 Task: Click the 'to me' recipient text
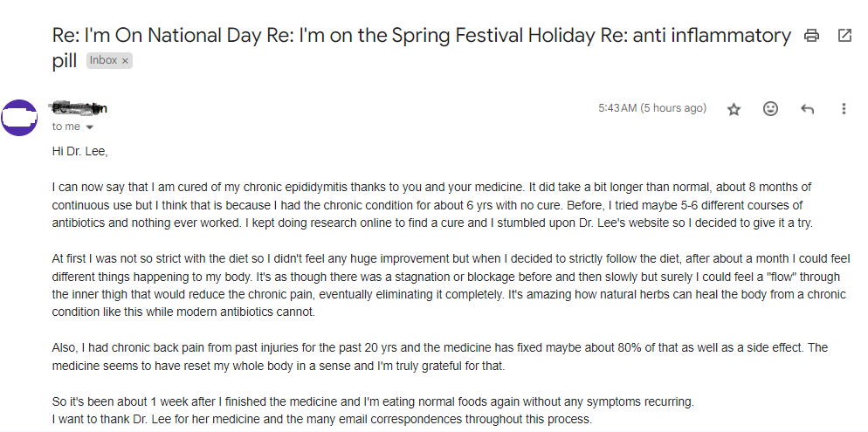click(65, 127)
